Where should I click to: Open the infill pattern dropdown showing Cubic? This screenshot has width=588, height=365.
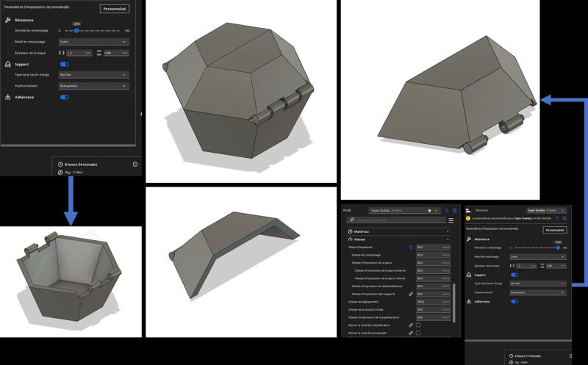[x=94, y=42]
